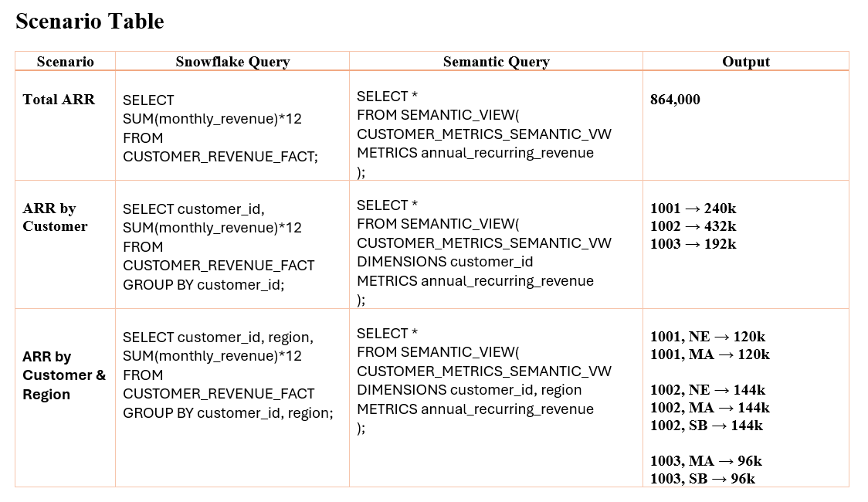Image resolution: width=868 pixels, height=502 pixels.
Task: Click the "1001, NE → 120k" result
Action: (707, 337)
